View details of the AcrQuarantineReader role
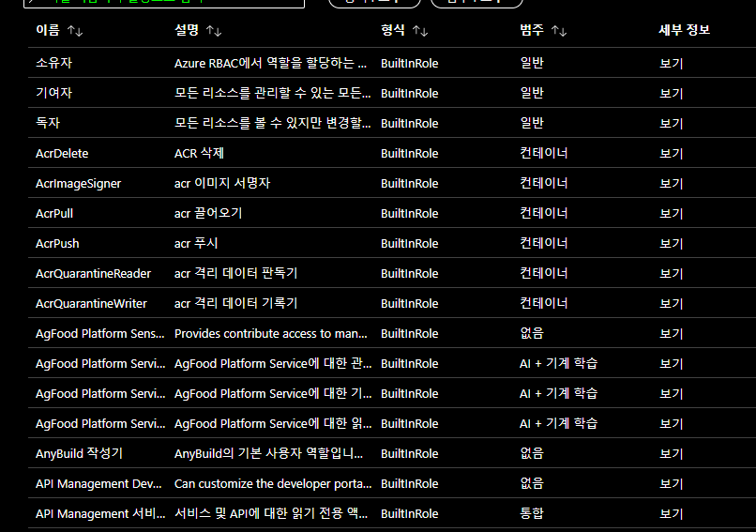Screen dimensions: 756x532 (x=672, y=273)
